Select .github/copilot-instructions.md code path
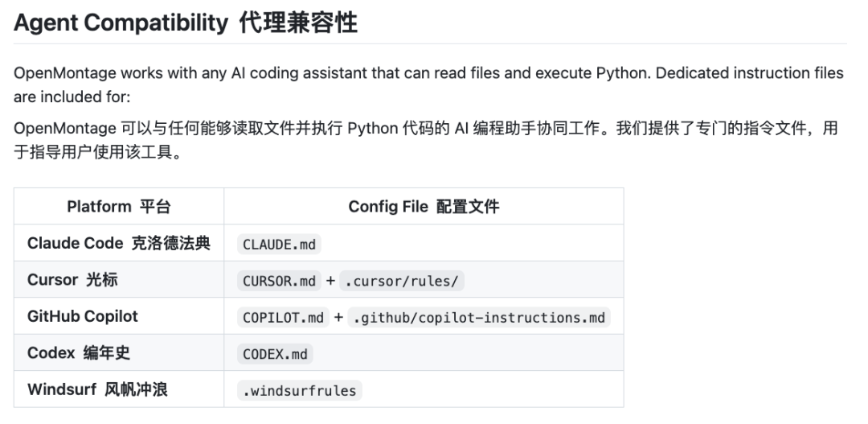Screen dimensions: 868x424 point(479,318)
